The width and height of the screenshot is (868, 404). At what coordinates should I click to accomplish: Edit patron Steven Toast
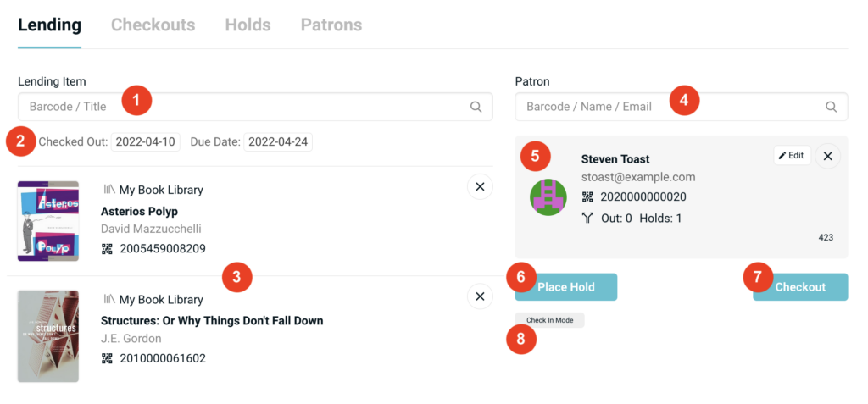click(x=792, y=156)
